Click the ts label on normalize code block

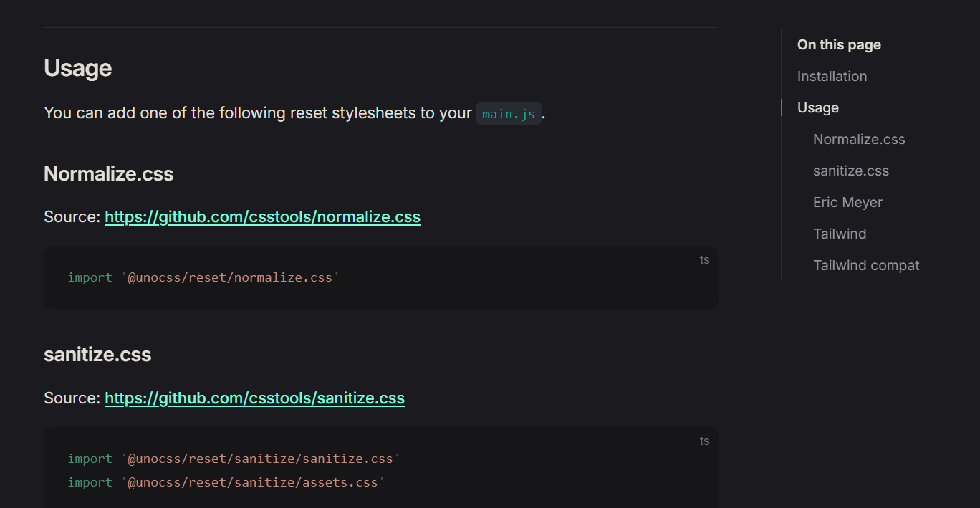point(704,260)
